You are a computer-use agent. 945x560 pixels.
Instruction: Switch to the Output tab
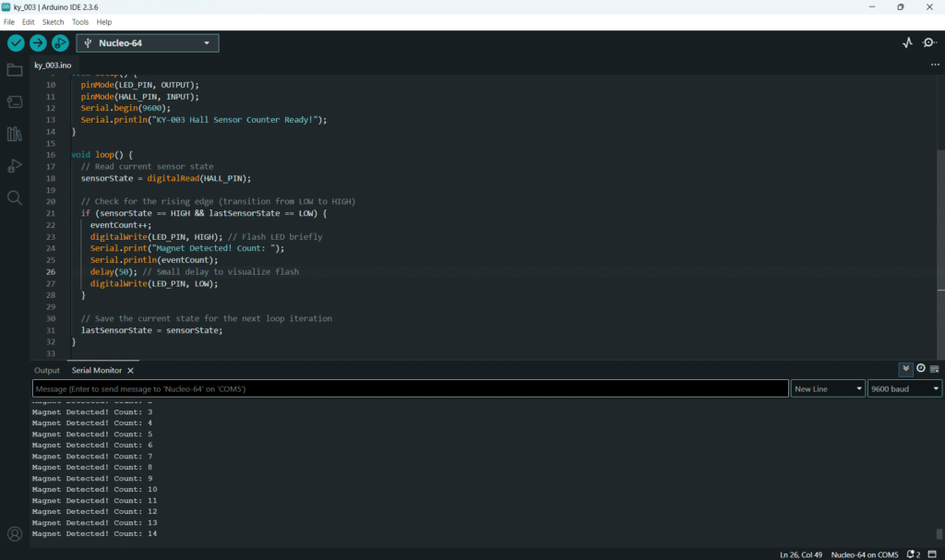click(x=47, y=370)
